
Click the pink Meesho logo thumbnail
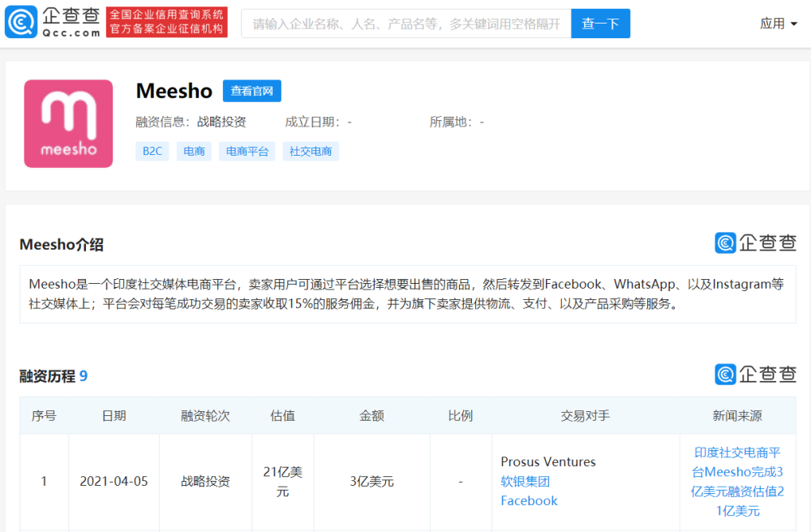point(68,123)
